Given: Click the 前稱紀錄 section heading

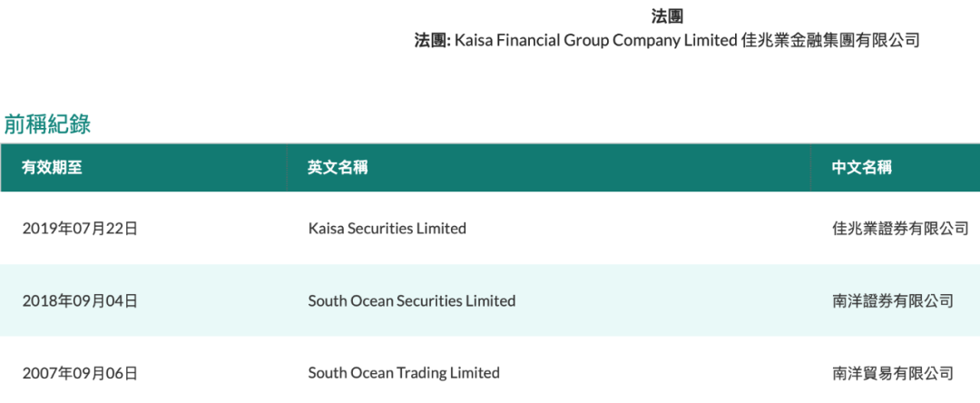Looking at the screenshot, I should click(47, 124).
